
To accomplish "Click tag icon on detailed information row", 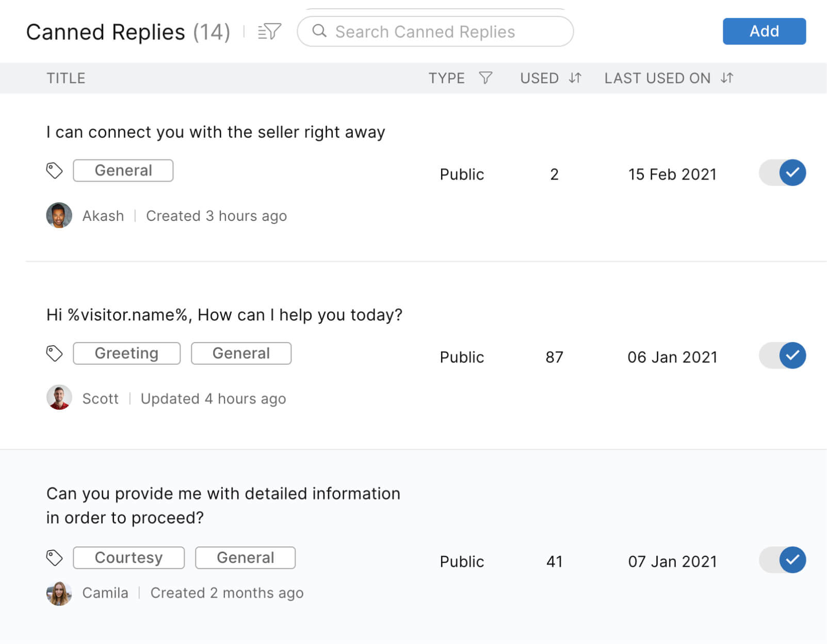I will pyautogui.click(x=54, y=558).
